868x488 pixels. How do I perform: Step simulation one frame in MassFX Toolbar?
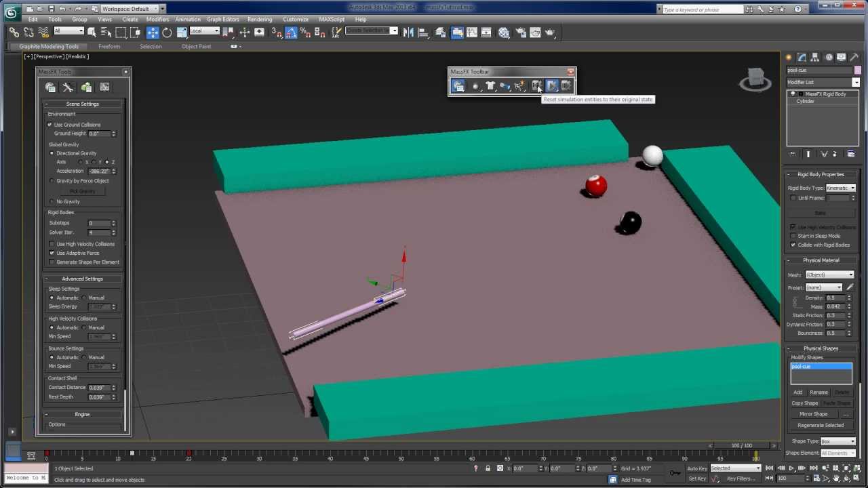pos(566,86)
